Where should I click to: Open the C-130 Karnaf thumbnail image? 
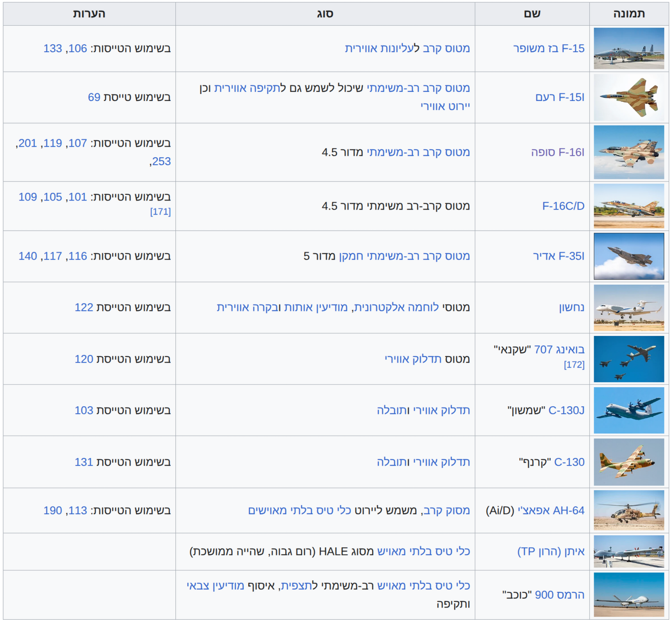click(629, 462)
